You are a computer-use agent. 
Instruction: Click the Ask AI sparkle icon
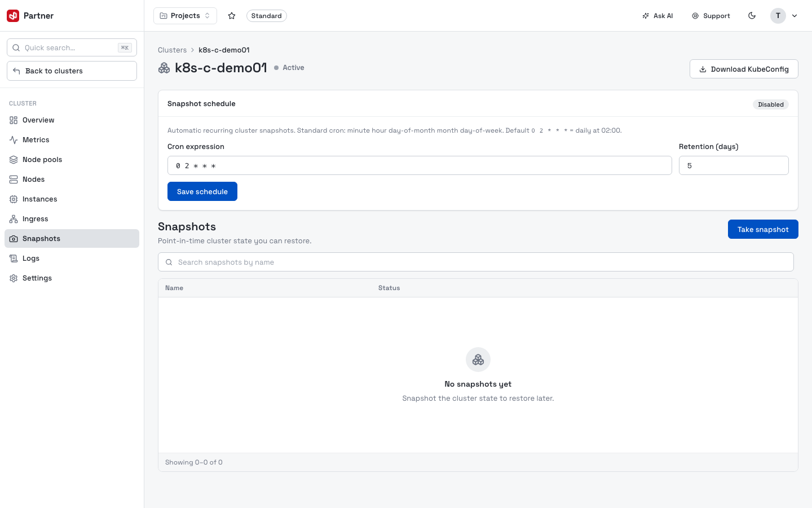646,16
